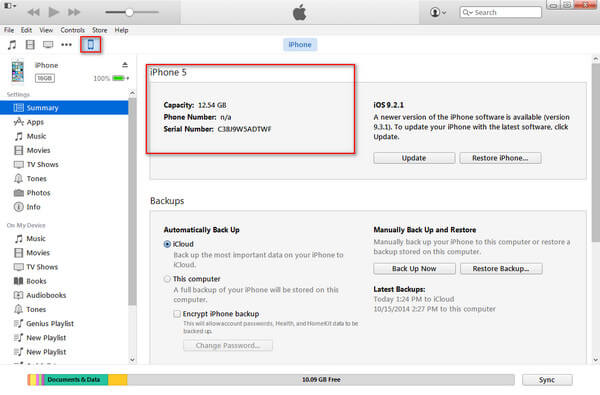The height and width of the screenshot is (395, 600).
Task: Select the iCloud backup radio button
Action: coord(167,244)
